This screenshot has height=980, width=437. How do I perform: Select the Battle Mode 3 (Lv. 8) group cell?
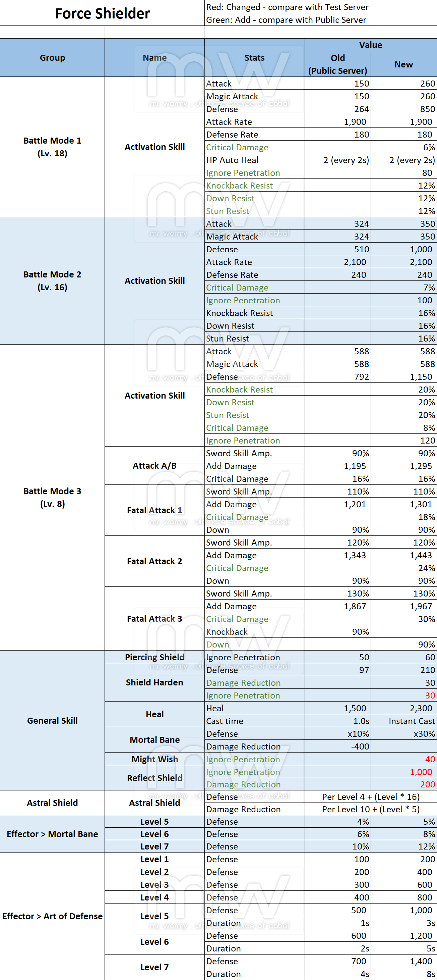pos(52,497)
